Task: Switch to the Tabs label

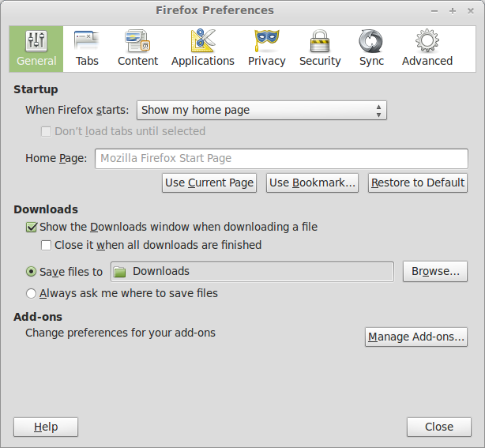Action: pyautogui.click(x=87, y=61)
